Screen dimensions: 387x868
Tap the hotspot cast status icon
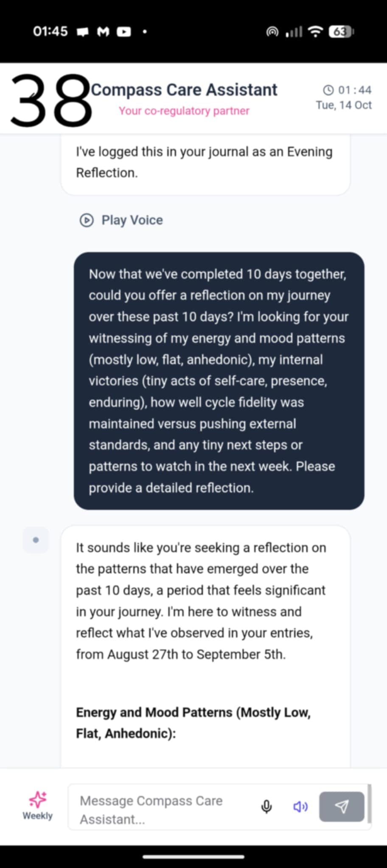pos(272,32)
